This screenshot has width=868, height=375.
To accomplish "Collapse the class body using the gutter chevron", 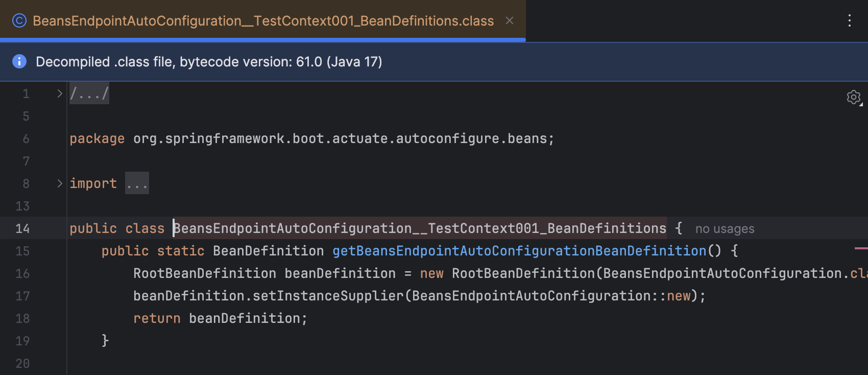I will [59, 228].
